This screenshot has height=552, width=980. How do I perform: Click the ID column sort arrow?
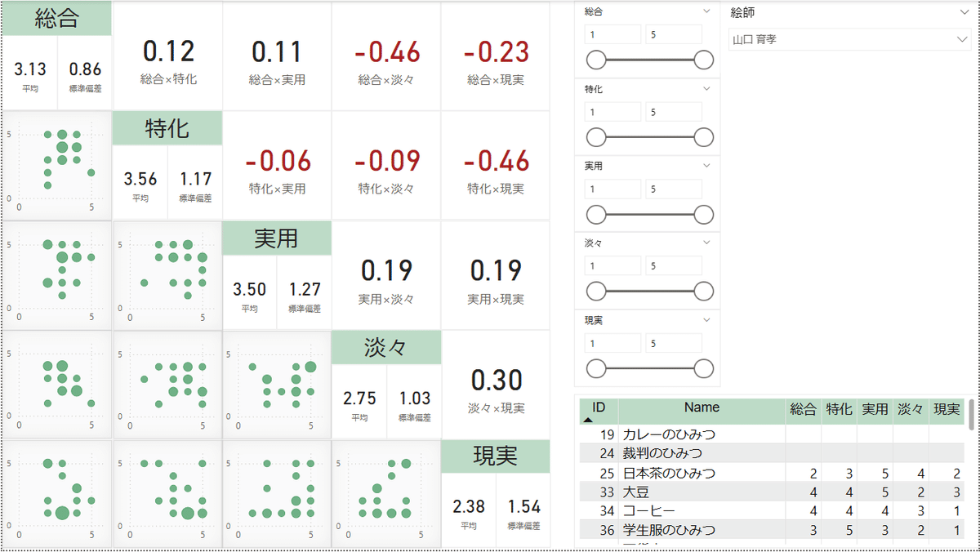coord(588,420)
